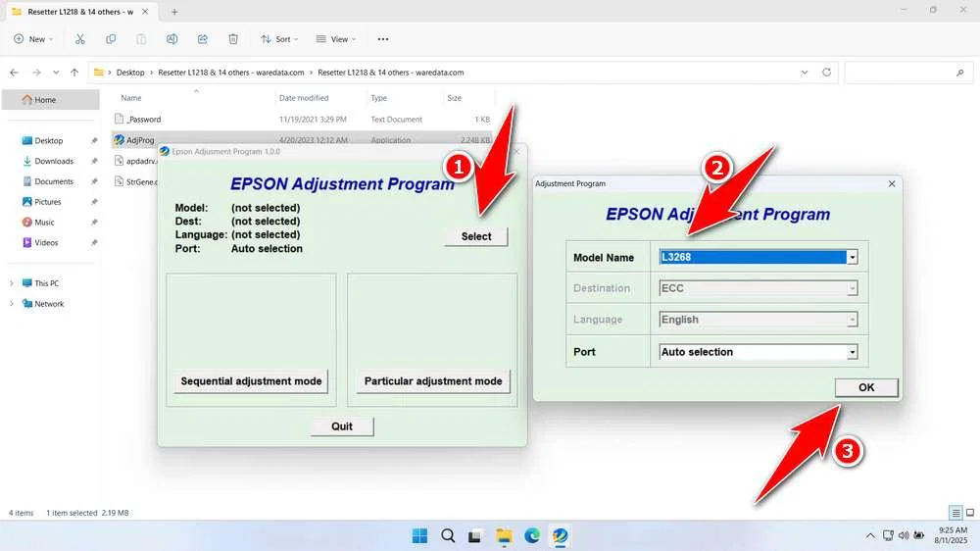Image resolution: width=980 pixels, height=551 pixels.
Task: Expand This PC in navigation pane
Action: click(11, 283)
